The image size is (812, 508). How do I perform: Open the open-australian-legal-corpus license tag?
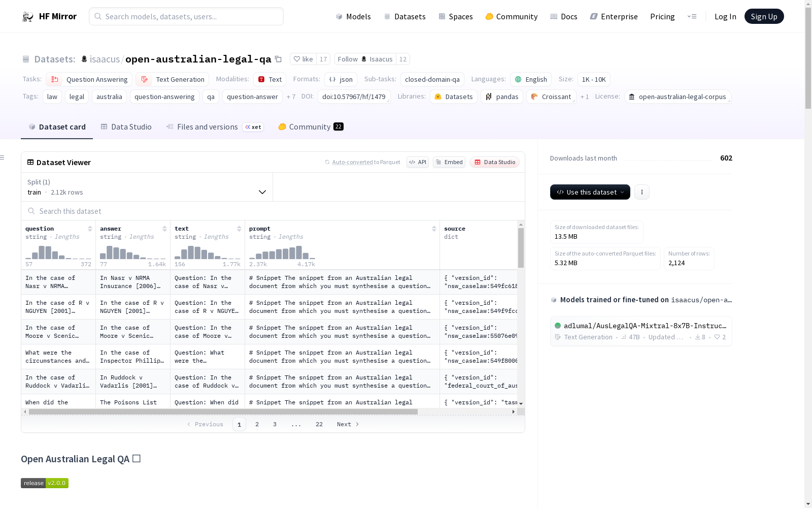pyautogui.click(x=678, y=97)
